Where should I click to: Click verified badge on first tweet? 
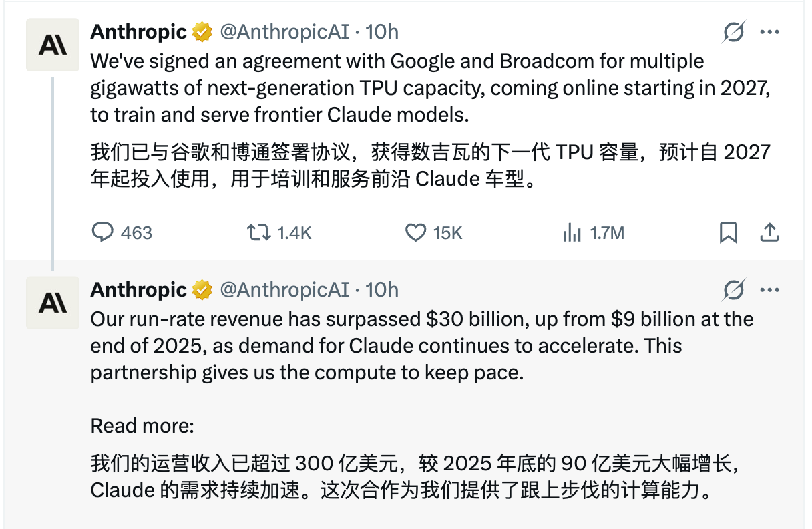pyautogui.click(x=202, y=31)
